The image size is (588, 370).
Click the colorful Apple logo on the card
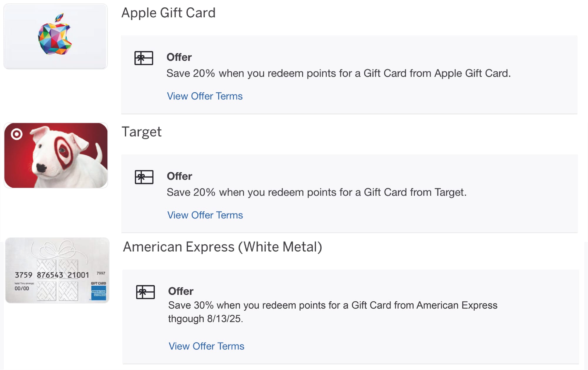pyautogui.click(x=55, y=34)
